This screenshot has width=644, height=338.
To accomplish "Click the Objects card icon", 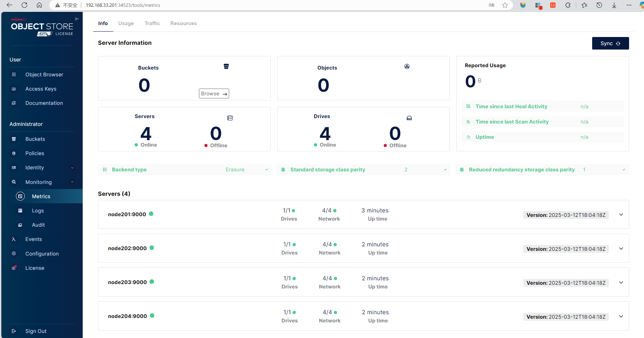I will [407, 67].
